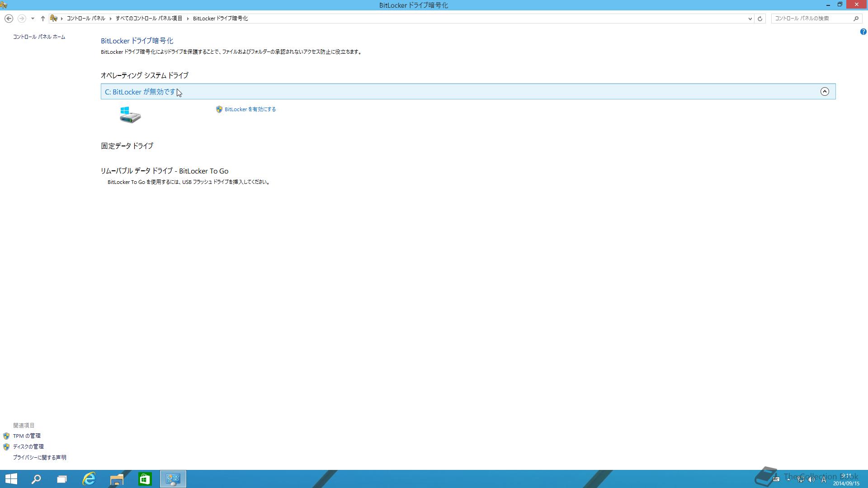Expand the breadcrumb arrow before コントロール パネル
Viewport: 868px width, 488px height.
pyautogui.click(x=62, y=19)
